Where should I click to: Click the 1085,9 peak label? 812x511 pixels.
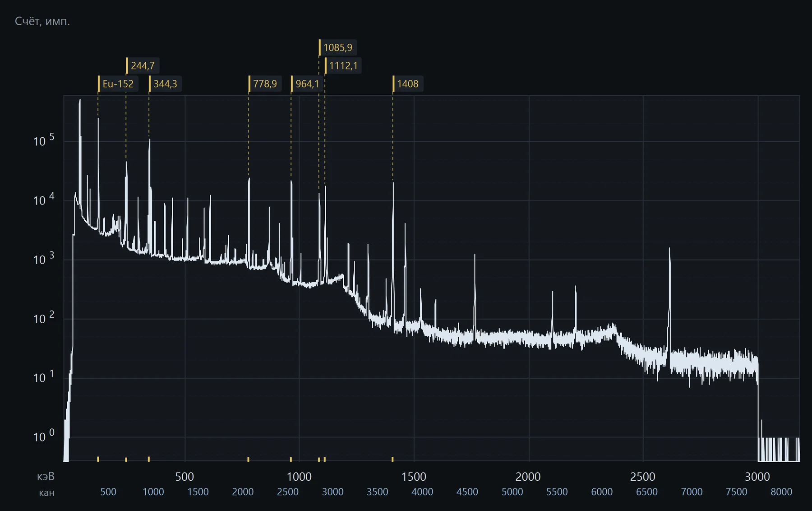point(337,48)
